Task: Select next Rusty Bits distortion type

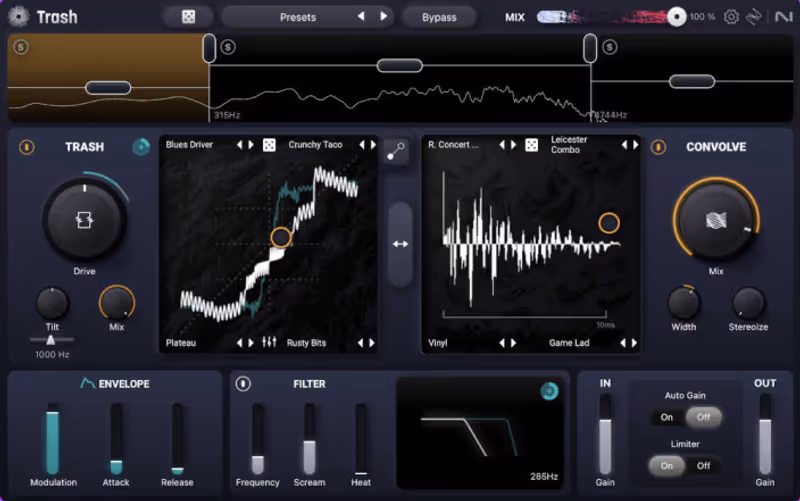Action: click(372, 343)
